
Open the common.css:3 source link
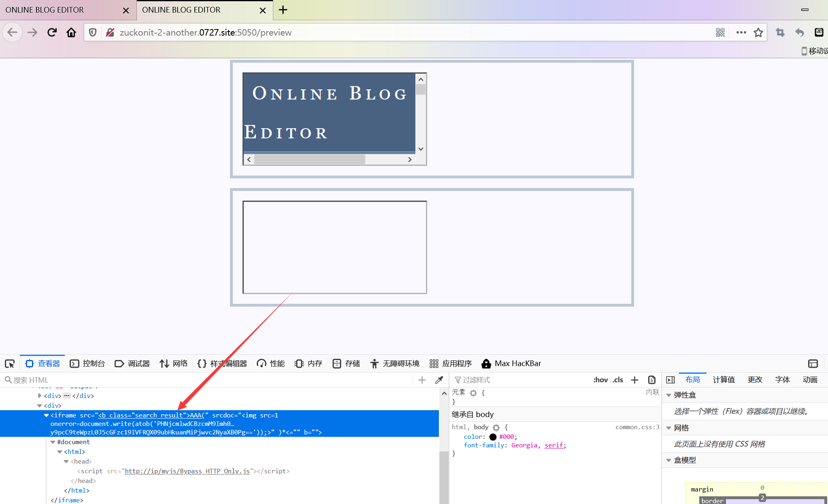pos(637,427)
